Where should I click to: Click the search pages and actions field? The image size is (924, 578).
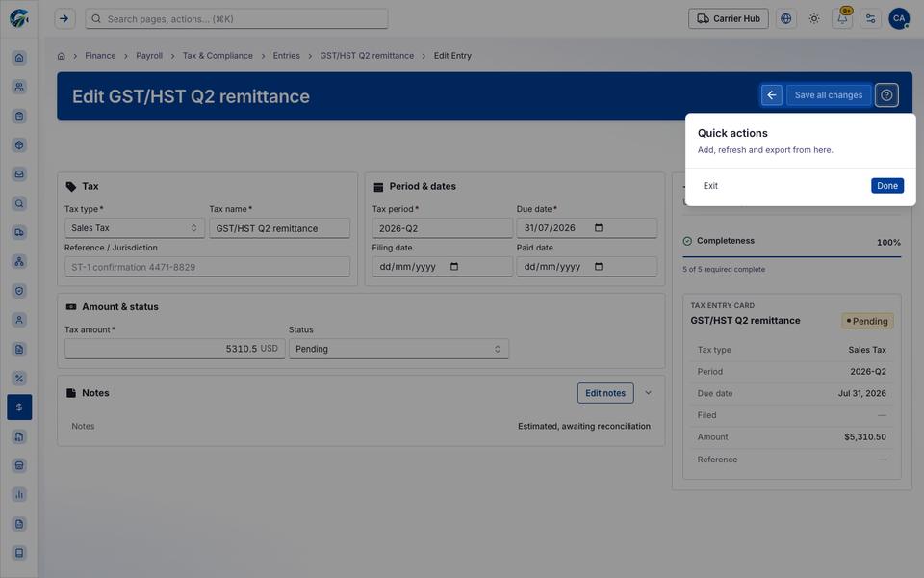[237, 19]
